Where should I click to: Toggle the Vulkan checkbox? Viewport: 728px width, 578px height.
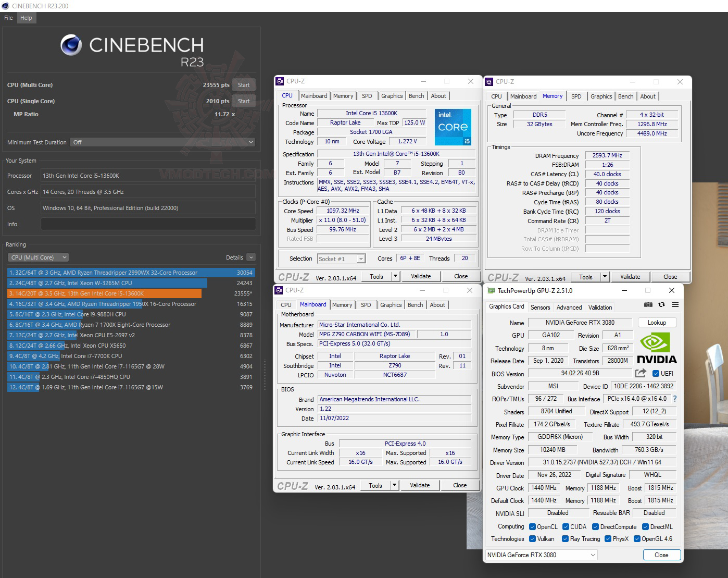coord(532,539)
